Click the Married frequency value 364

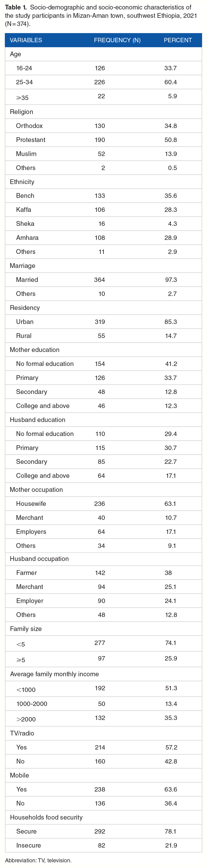[99, 280]
